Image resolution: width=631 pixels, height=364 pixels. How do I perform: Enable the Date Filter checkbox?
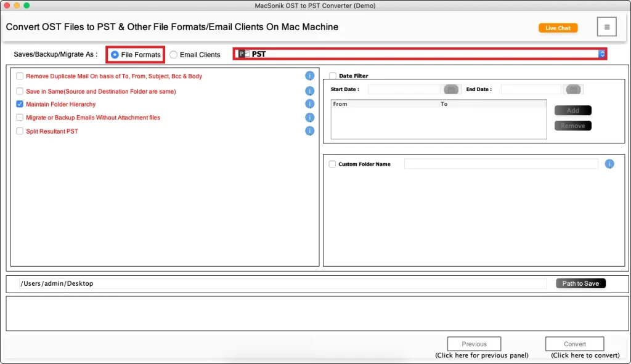tap(333, 76)
